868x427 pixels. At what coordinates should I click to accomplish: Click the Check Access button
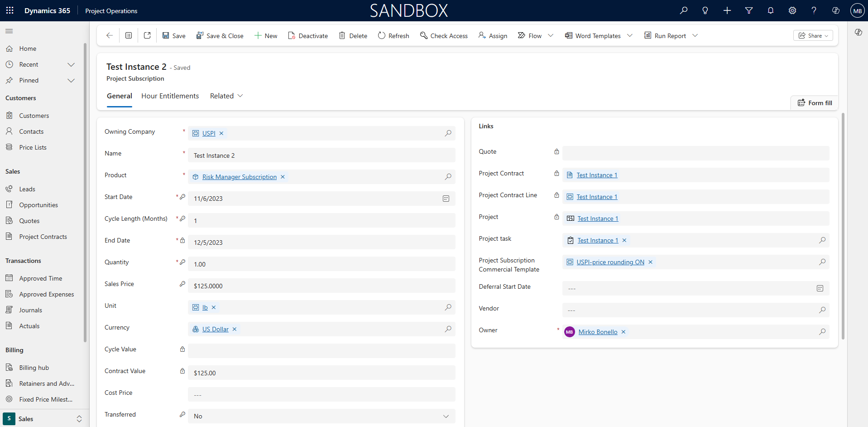[x=444, y=35]
